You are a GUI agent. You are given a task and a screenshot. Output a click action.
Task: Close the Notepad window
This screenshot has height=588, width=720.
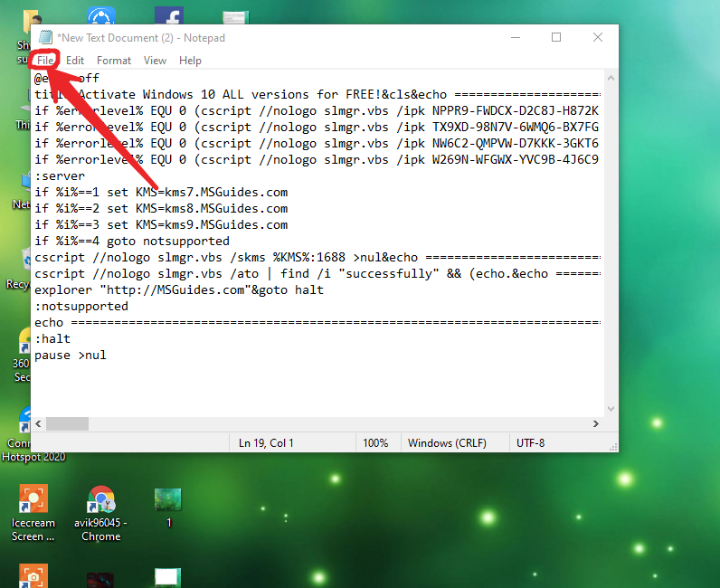pos(597,37)
